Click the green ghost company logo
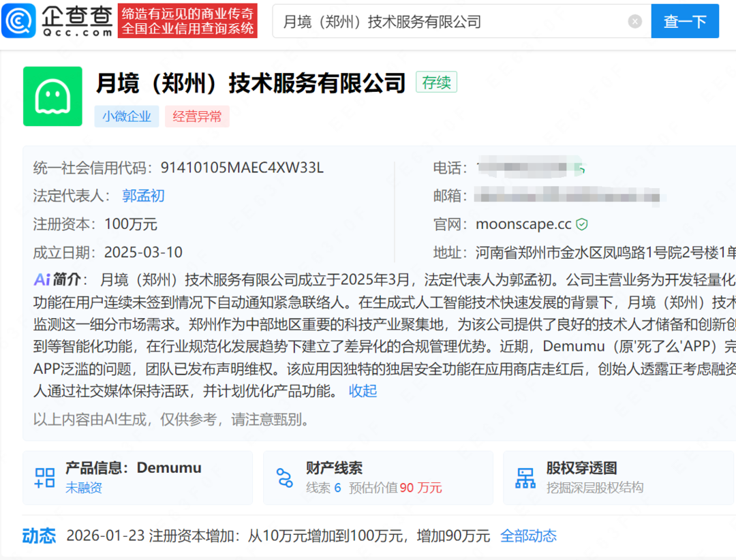The image size is (736, 560). 52,96
